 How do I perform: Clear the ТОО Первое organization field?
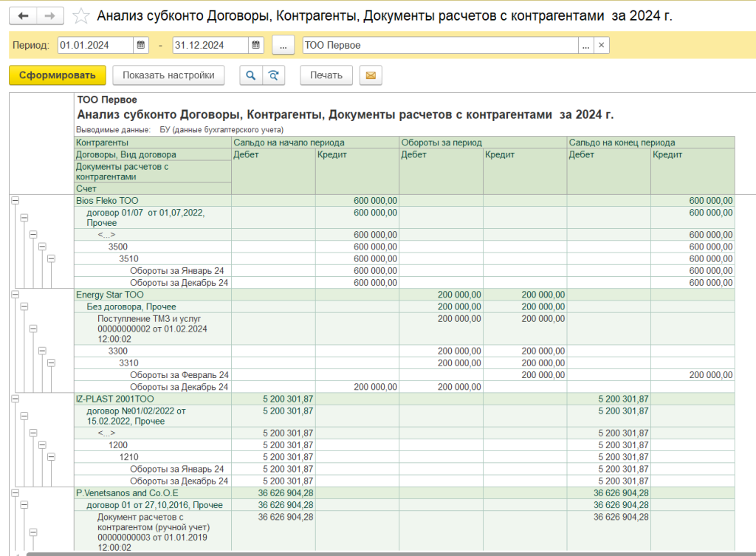point(602,46)
